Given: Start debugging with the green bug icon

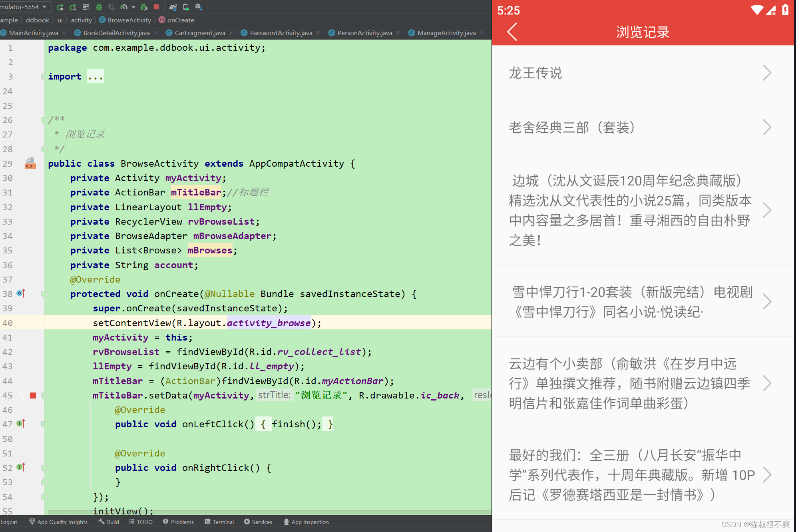Looking at the screenshot, I should click(x=99, y=7).
